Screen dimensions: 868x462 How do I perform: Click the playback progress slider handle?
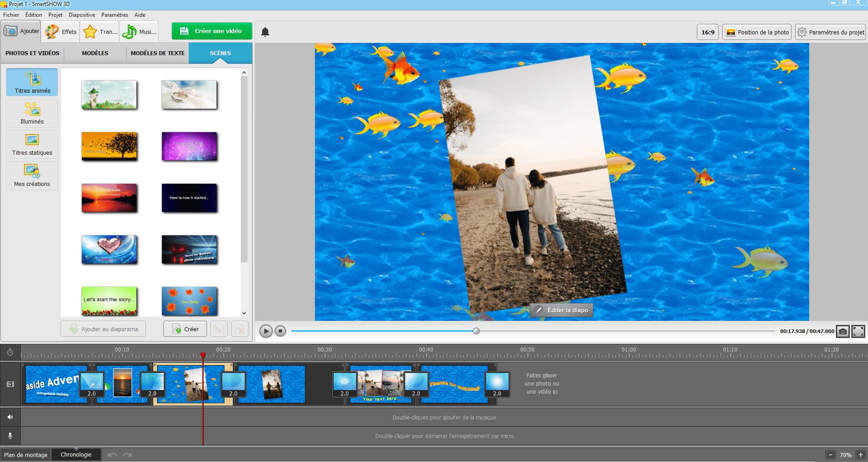[476, 331]
